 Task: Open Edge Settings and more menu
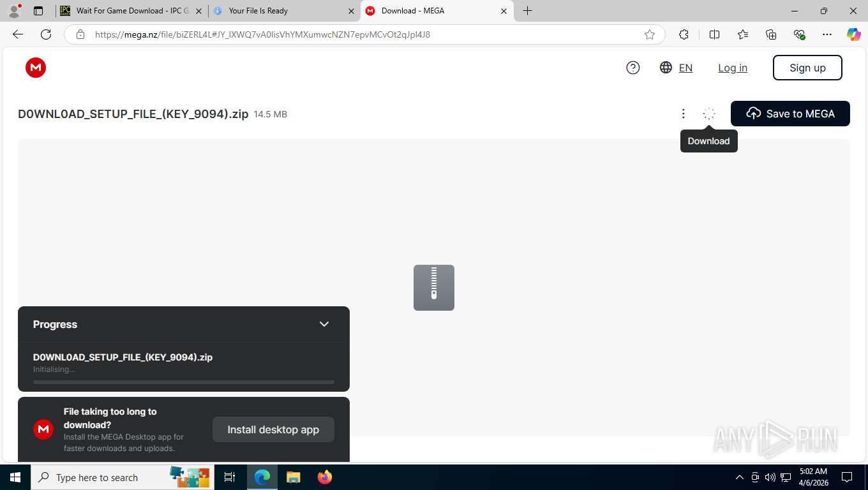tap(827, 34)
